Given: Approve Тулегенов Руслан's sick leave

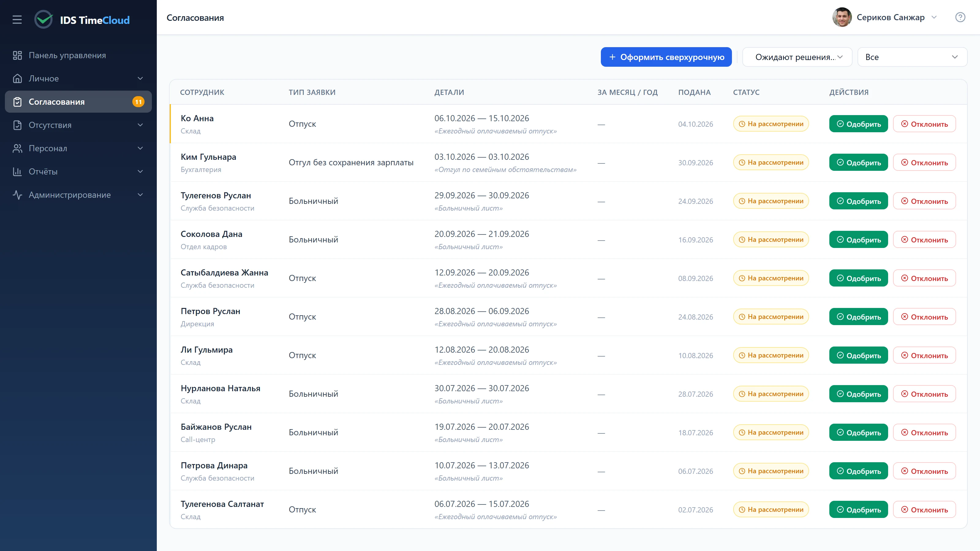Looking at the screenshot, I should (858, 201).
